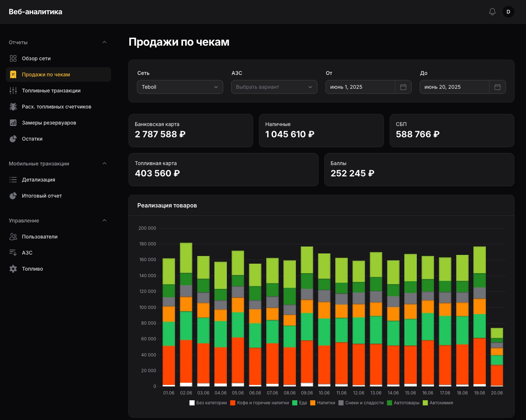The width and height of the screenshot is (526, 420).
Task: Click the Топливо gear icon
Action: (x=13, y=269)
